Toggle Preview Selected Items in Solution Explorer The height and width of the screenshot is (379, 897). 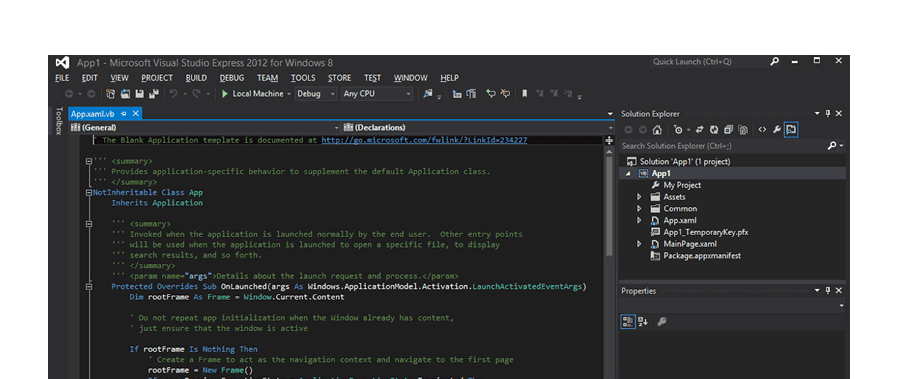[x=791, y=130]
